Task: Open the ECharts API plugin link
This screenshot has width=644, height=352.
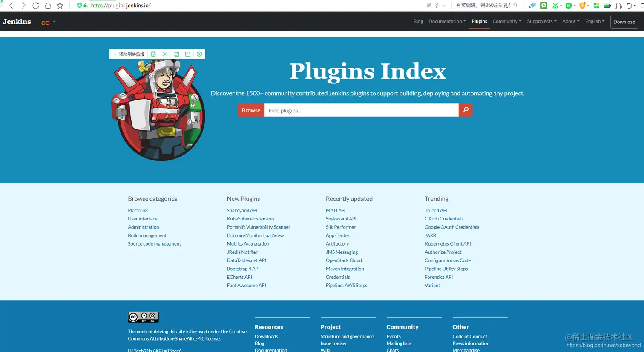Action: tap(239, 277)
